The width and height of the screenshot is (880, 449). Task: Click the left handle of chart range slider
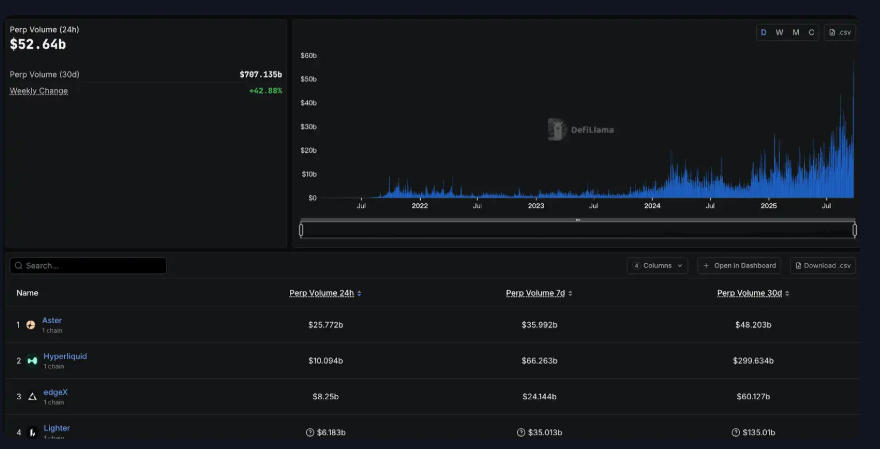(301, 230)
